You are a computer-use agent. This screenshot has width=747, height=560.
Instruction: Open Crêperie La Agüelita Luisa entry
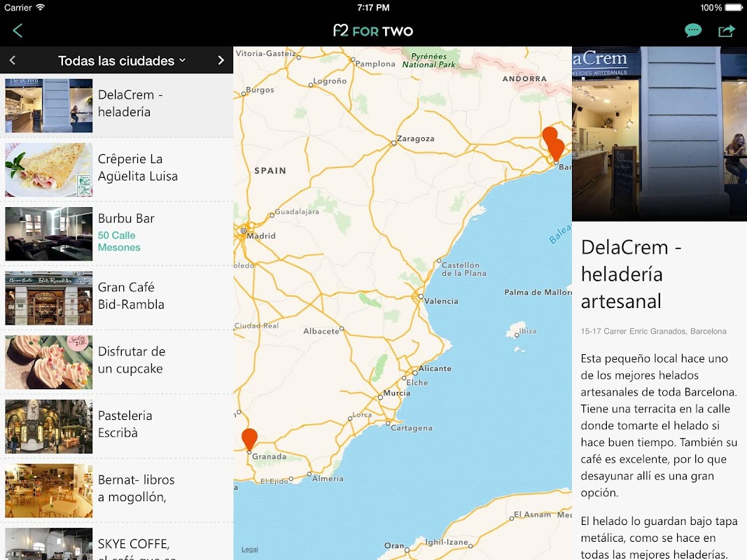coord(117,169)
